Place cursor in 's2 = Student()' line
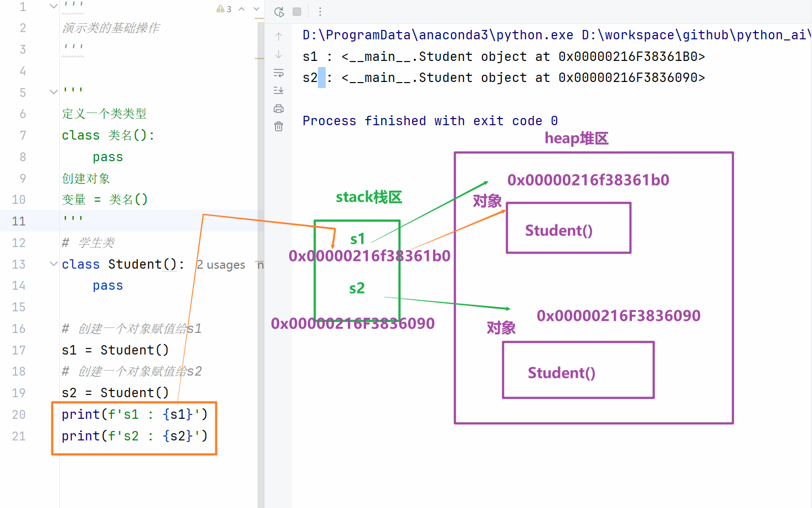Viewport: 812px width, 508px height. (115, 393)
